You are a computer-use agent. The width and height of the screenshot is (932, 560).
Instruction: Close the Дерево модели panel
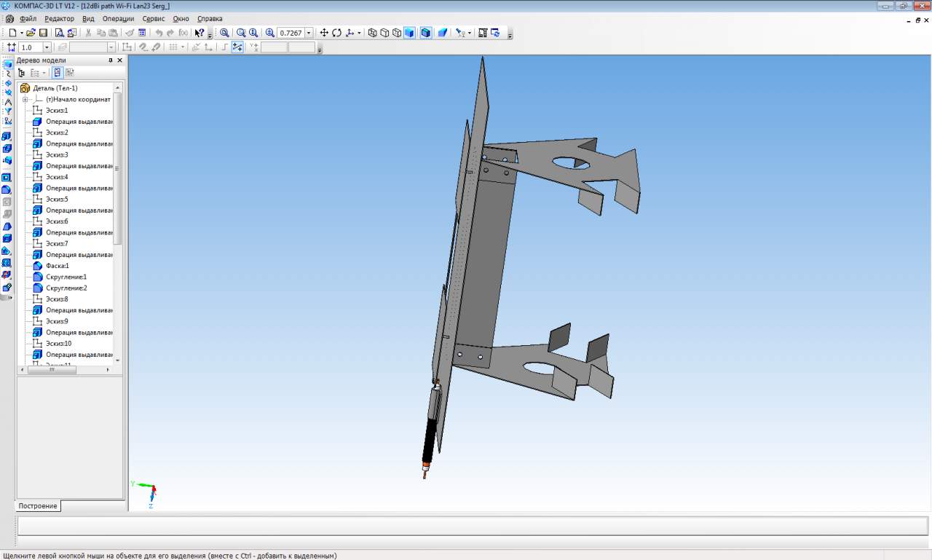pos(120,60)
